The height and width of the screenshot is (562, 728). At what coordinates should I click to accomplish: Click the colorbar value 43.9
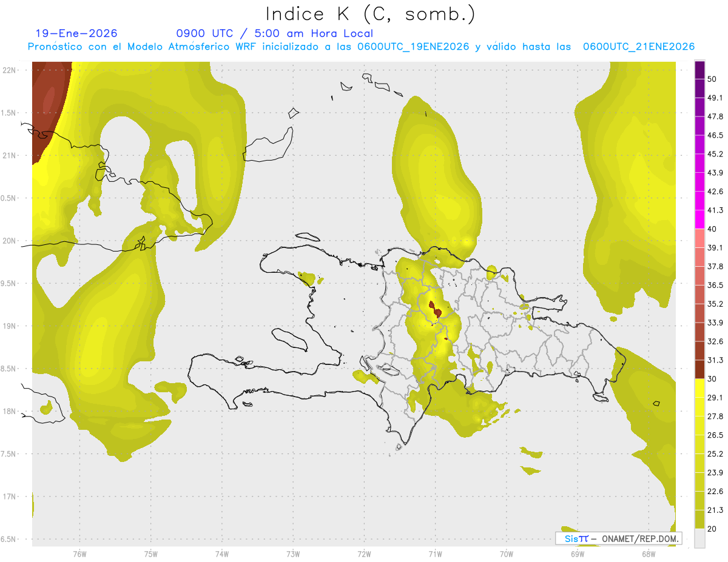click(715, 173)
